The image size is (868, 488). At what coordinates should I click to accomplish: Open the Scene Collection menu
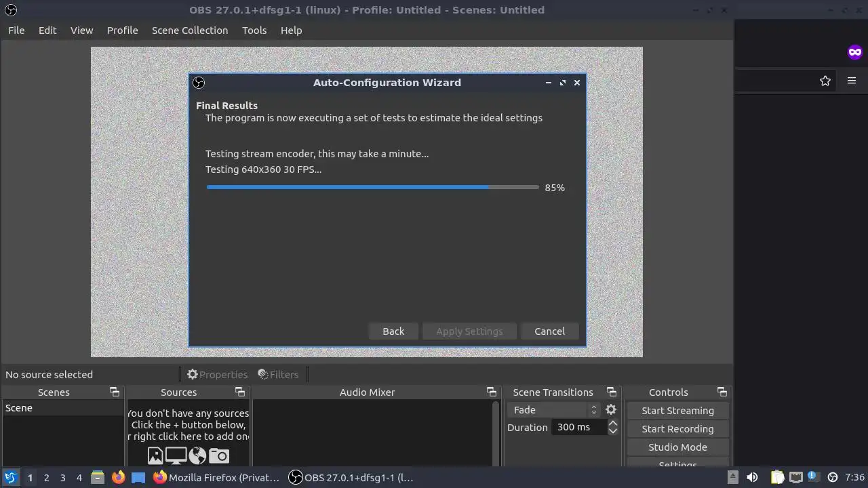[190, 30]
